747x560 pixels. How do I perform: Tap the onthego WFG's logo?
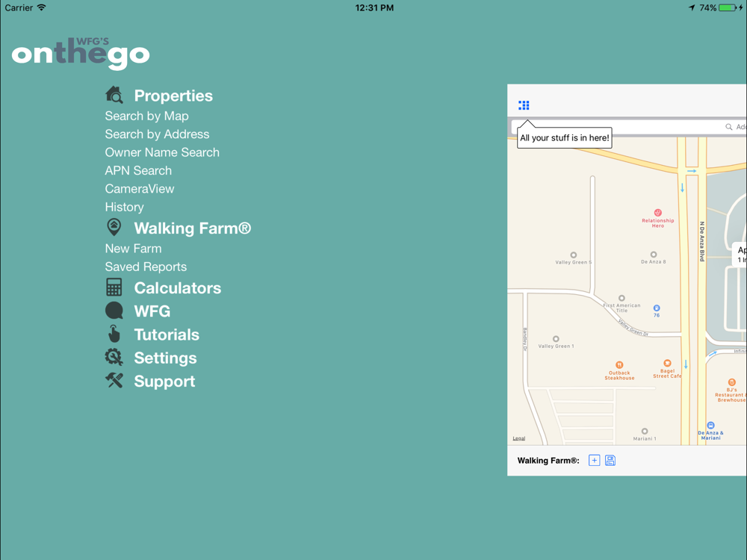[81, 53]
